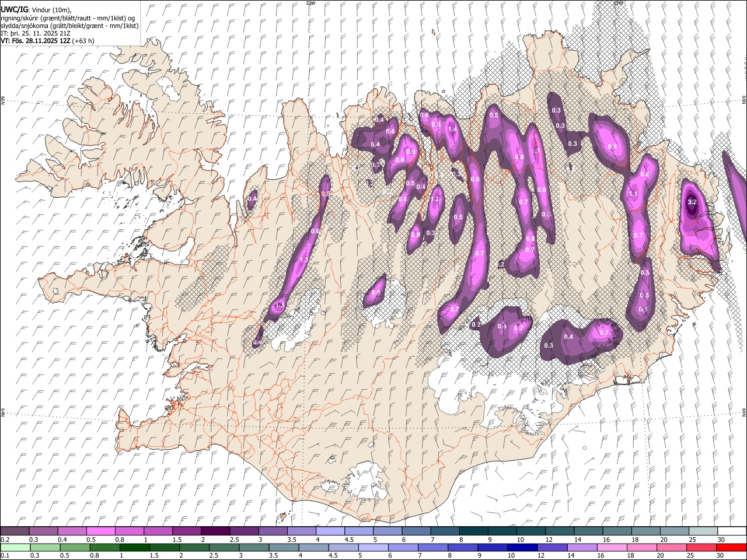This screenshot has height=560, width=747.
Task: Click the 'rigning/skúrir' legend description line
Action: point(68,18)
